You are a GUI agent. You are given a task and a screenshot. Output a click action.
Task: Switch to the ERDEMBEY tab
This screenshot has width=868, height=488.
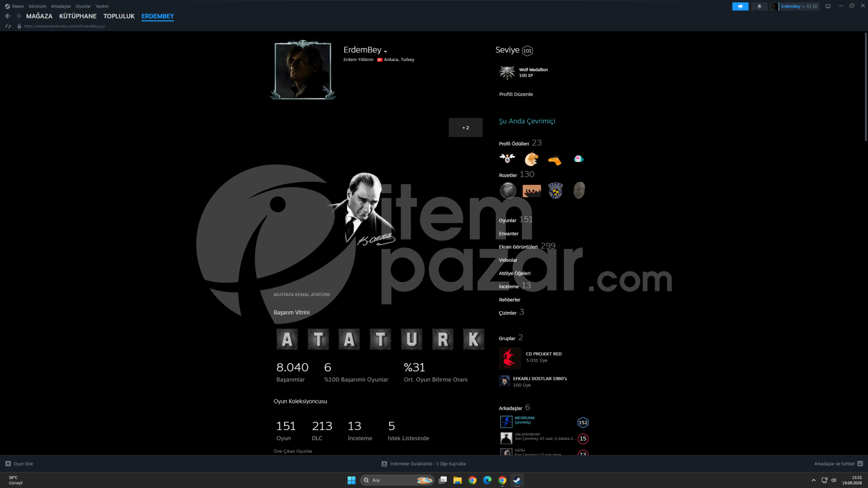[158, 16]
